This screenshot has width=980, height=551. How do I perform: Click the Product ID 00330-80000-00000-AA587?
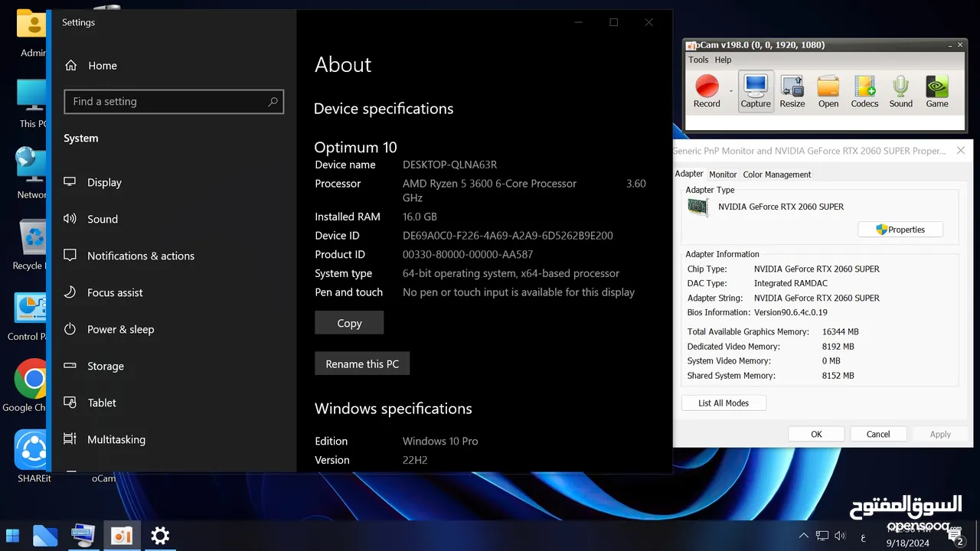coord(468,254)
